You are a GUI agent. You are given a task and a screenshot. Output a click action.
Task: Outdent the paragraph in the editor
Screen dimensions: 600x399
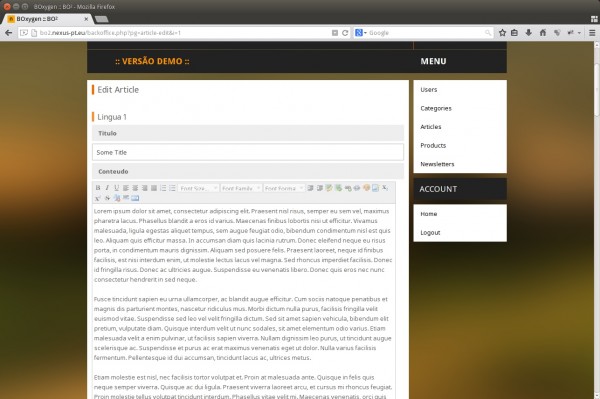(320, 188)
